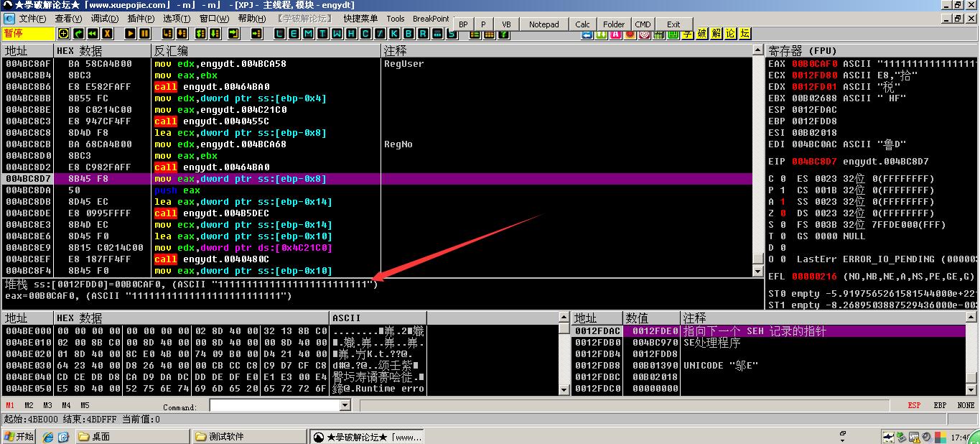Click the Folder button

614,24
